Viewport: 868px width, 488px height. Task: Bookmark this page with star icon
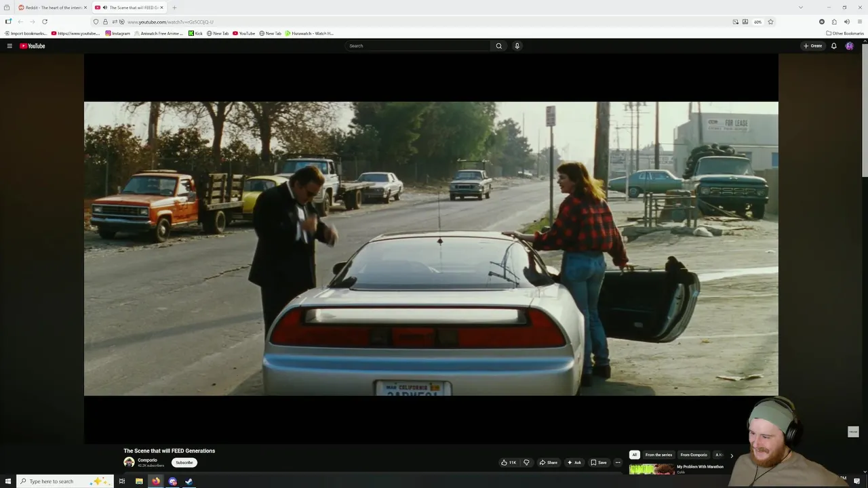coord(770,22)
